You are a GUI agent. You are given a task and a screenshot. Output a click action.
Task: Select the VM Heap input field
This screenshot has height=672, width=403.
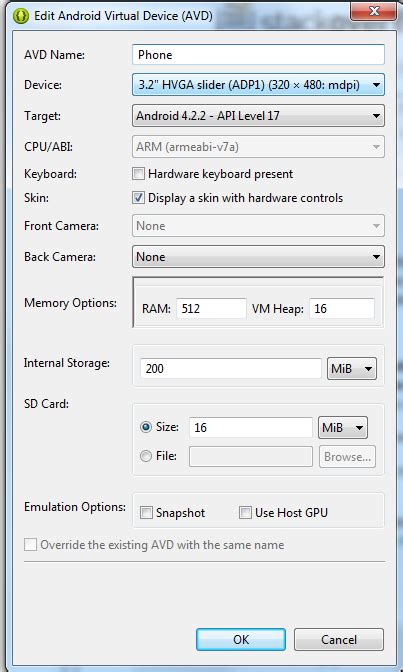[x=342, y=309]
